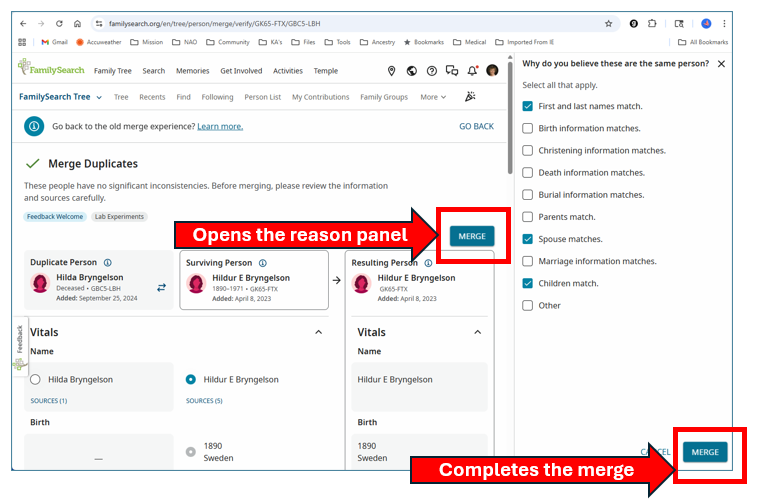This screenshot has height=501, width=762.
Task: Go back with the browser back arrow
Action: click(23, 23)
